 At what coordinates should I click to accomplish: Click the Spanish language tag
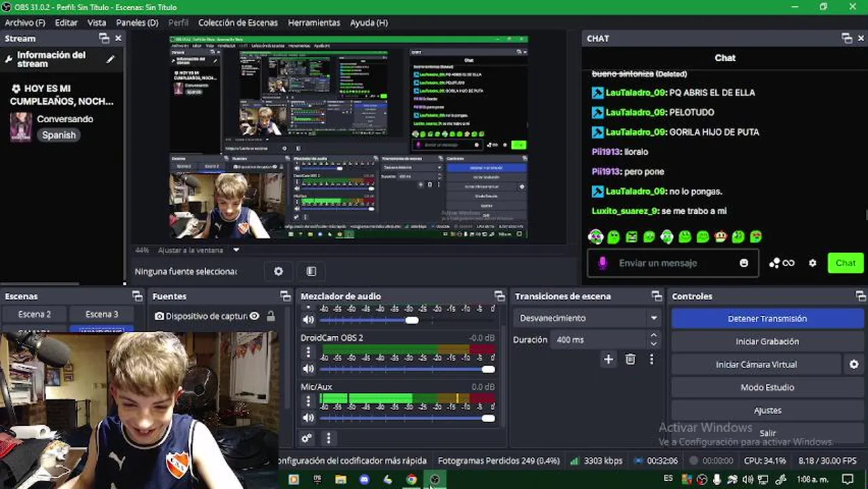pos(59,135)
